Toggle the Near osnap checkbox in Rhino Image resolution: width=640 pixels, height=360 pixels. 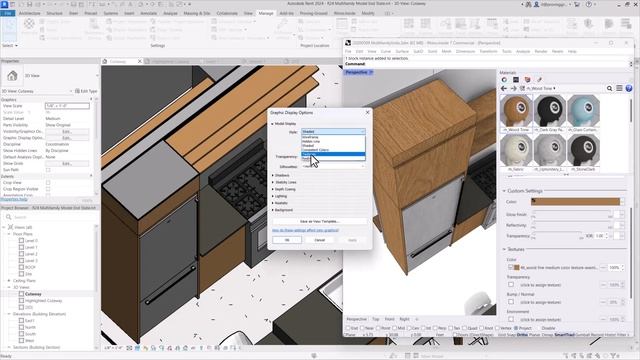[362, 328]
